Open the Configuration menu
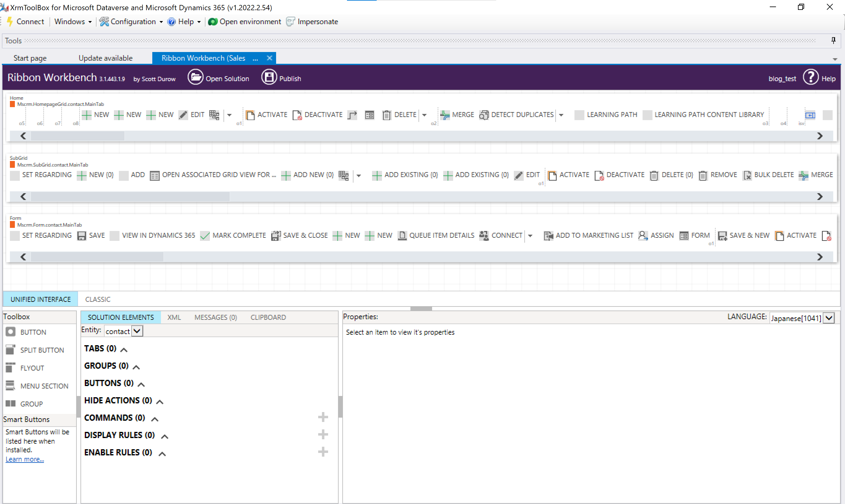This screenshot has width=845, height=504. (131, 21)
